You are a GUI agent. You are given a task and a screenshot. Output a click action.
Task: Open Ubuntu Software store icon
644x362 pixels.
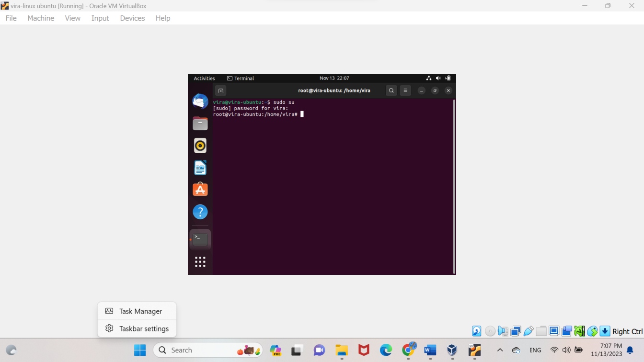click(200, 190)
